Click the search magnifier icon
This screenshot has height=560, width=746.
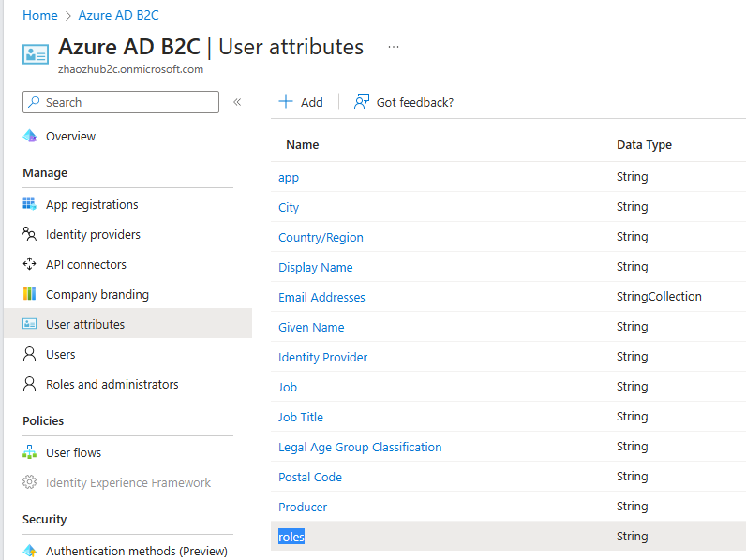(34, 102)
